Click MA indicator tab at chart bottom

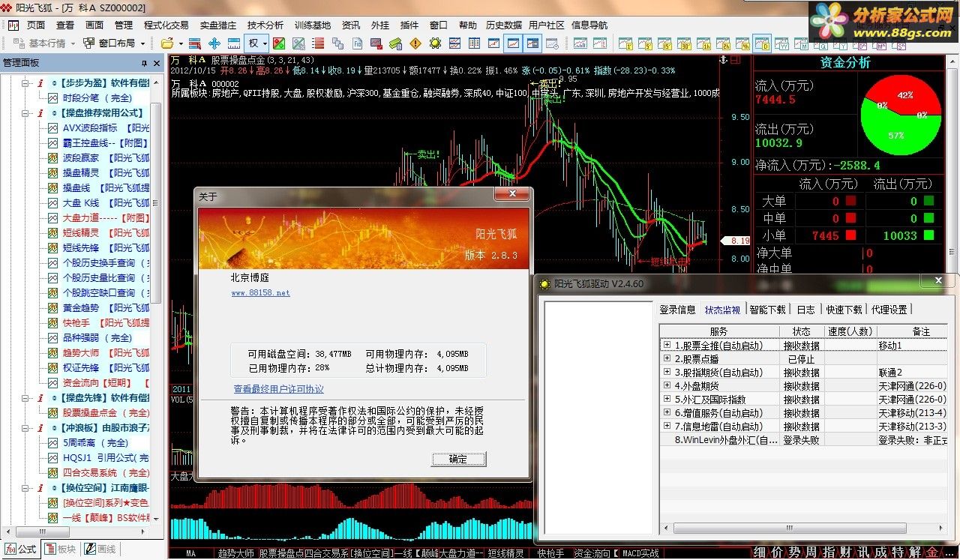[190, 553]
